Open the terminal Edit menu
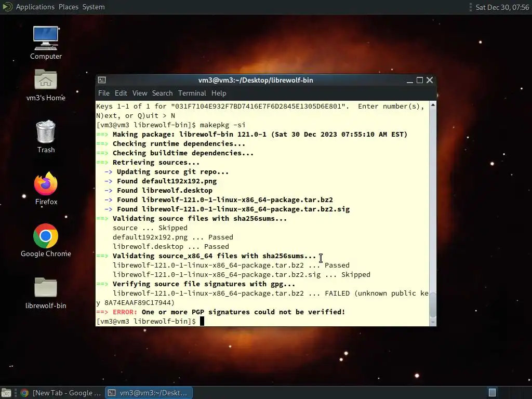This screenshot has width=532, height=399. click(121, 93)
